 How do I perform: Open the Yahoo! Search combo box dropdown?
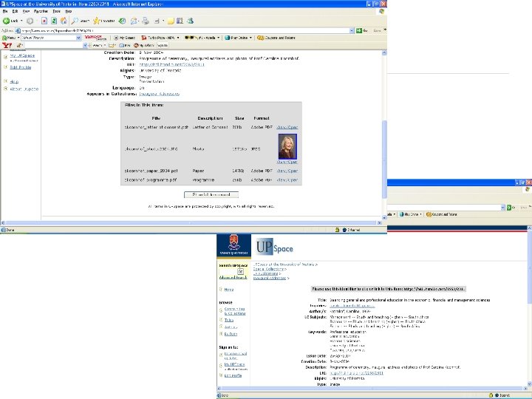pos(79,38)
